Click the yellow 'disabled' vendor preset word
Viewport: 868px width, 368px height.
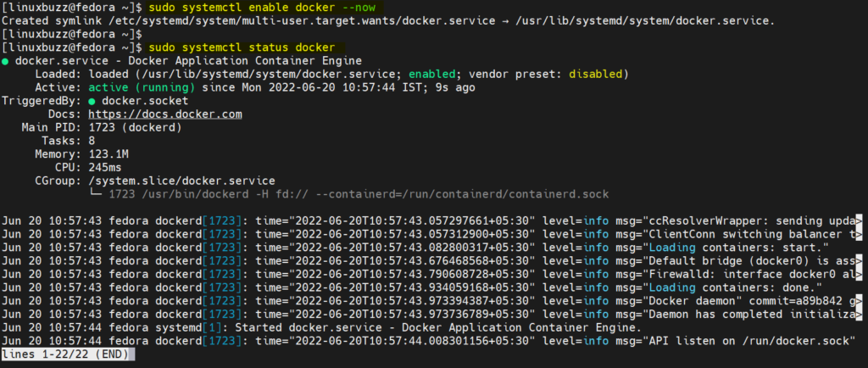click(x=596, y=74)
